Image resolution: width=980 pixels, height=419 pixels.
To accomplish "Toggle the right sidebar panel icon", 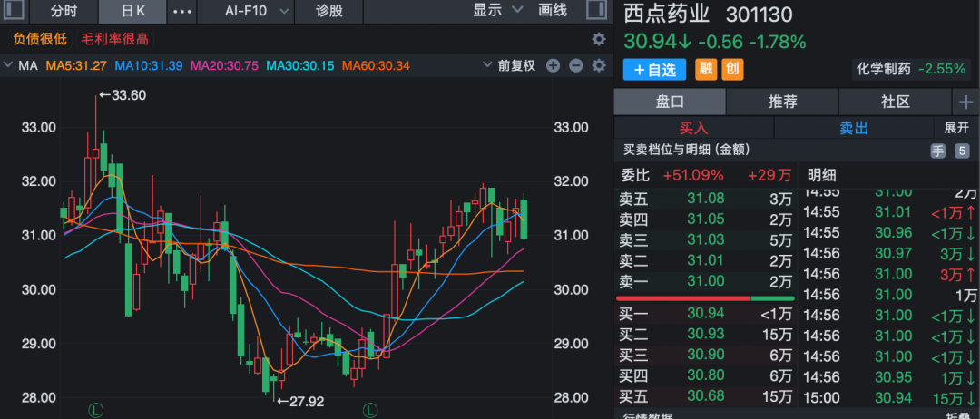I will click(595, 11).
